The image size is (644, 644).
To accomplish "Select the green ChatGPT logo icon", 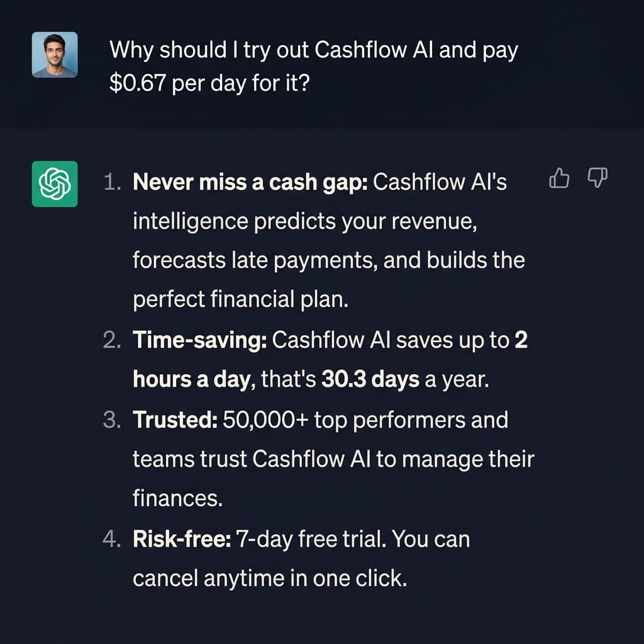I will (54, 186).
